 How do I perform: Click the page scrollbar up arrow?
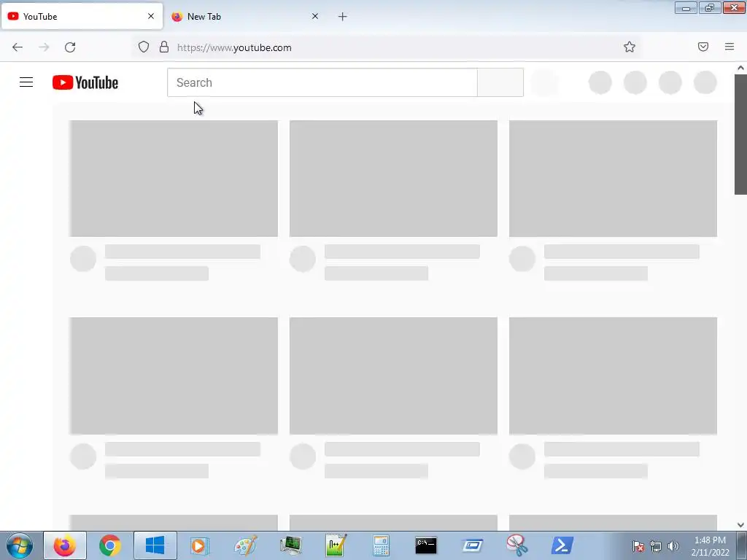[x=740, y=68]
